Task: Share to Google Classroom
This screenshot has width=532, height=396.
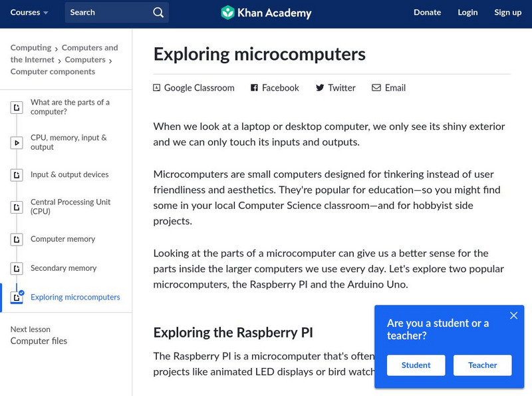Action: tap(156, 87)
